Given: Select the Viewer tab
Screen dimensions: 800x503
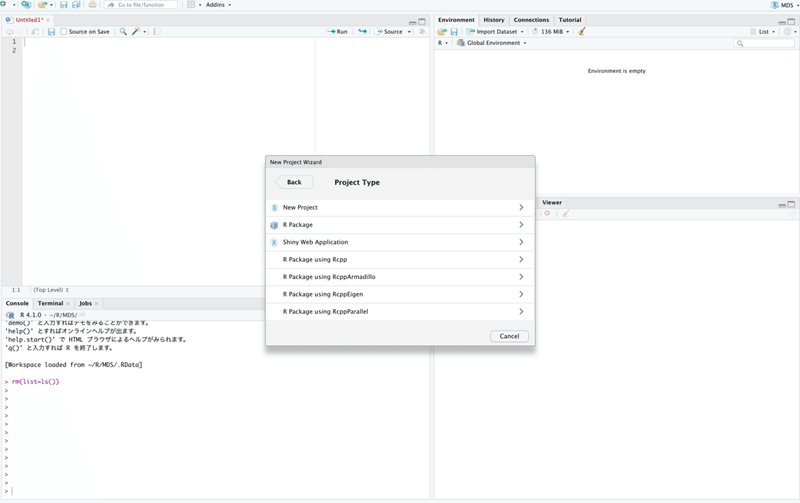Looking at the screenshot, I should pos(552,203).
